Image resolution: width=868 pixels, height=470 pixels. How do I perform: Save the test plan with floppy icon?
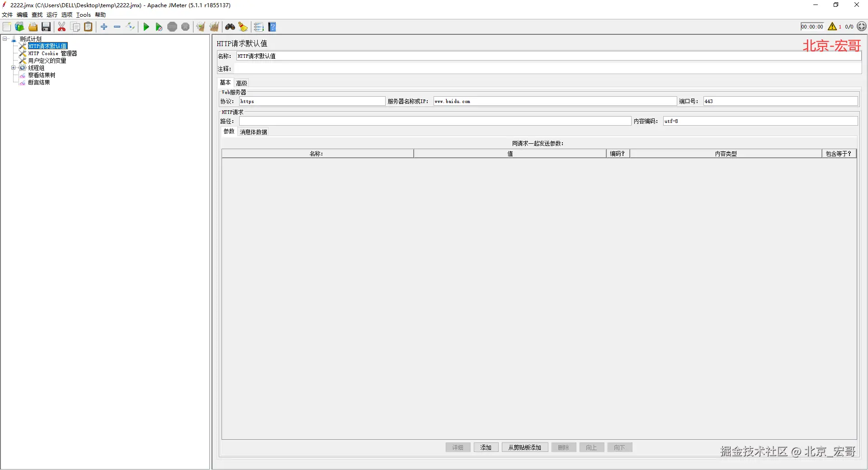tap(46, 27)
